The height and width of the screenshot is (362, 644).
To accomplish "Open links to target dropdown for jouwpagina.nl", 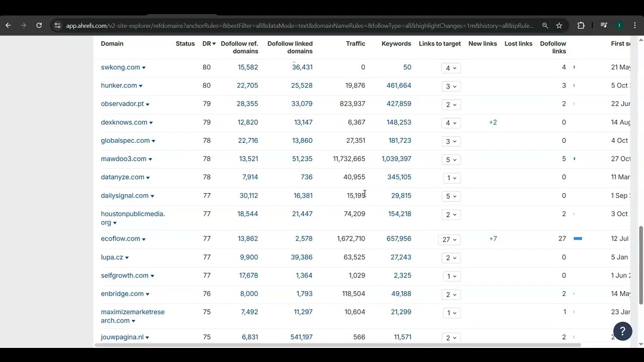I will 451,337.
